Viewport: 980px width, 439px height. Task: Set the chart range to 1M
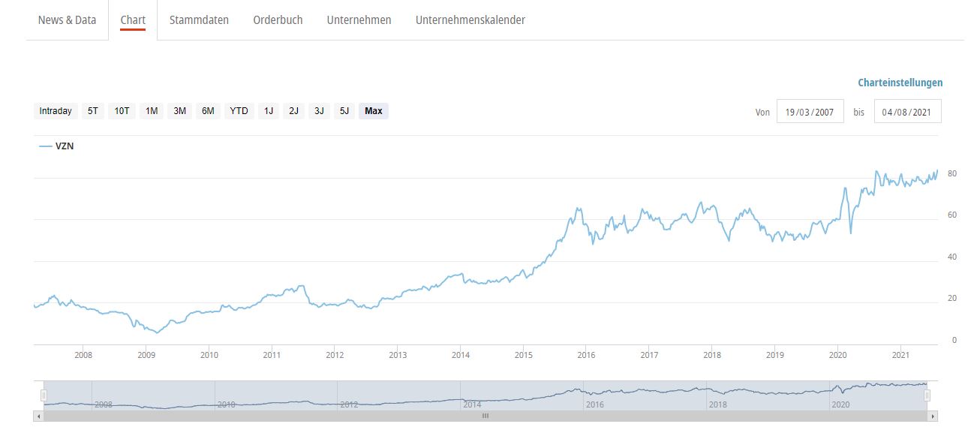[x=152, y=111]
